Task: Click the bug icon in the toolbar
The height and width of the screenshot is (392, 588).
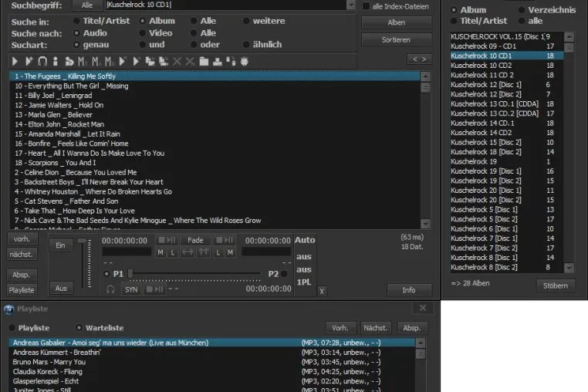Action: pos(245,61)
